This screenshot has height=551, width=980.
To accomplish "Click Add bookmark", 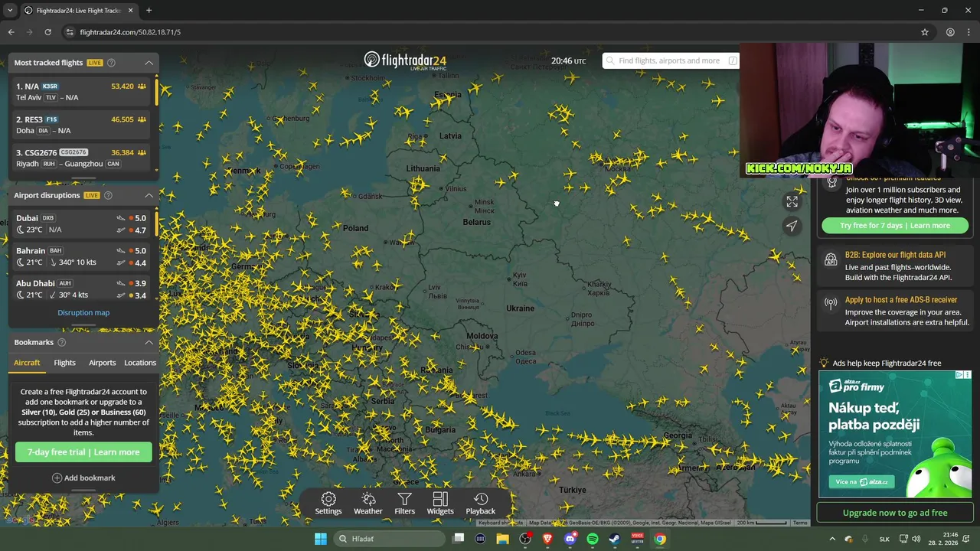I will point(83,478).
